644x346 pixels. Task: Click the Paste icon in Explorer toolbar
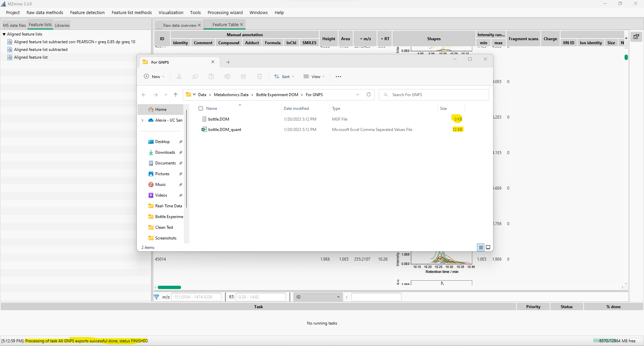[211, 76]
